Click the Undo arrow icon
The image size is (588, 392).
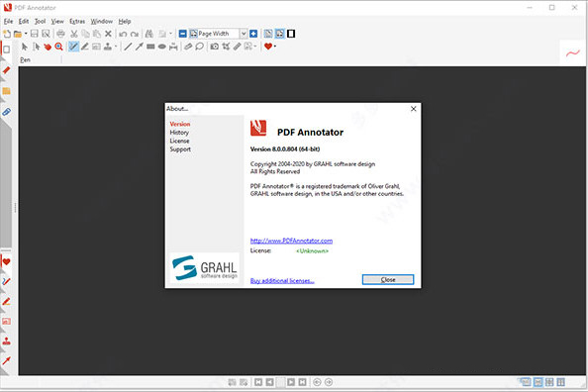point(123,34)
